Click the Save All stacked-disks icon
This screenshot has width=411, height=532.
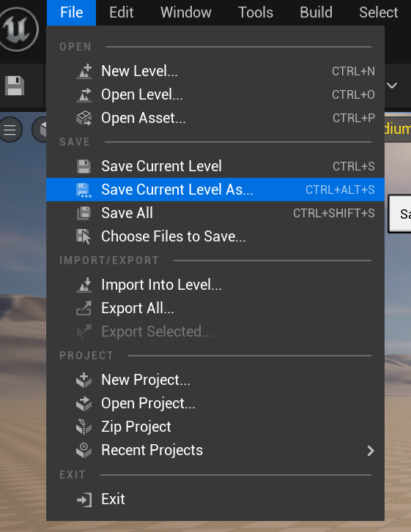coord(84,213)
